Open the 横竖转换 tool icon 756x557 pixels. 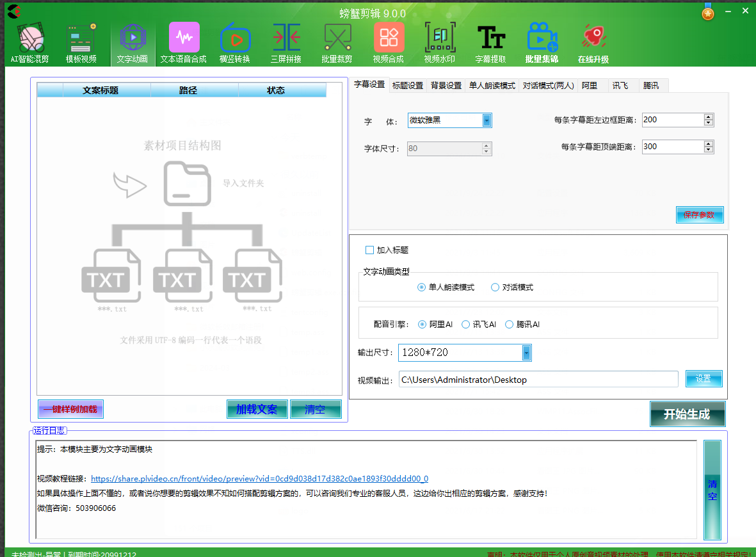(235, 38)
